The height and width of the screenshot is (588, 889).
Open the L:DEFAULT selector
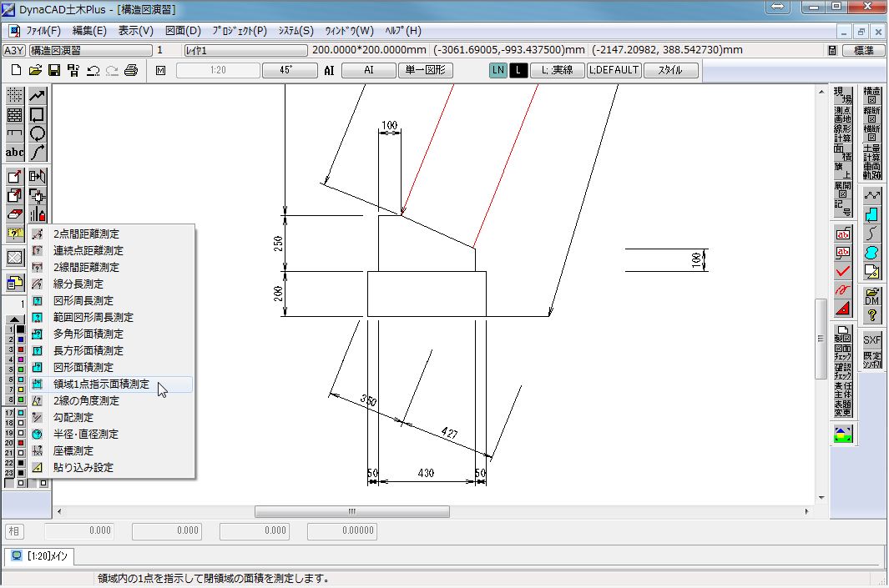click(614, 70)
